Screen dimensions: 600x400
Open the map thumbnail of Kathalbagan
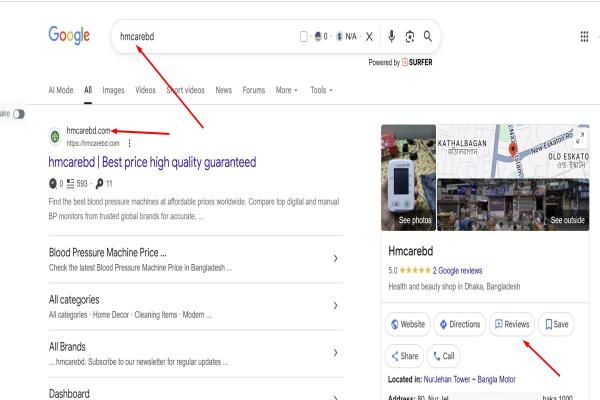513,151
